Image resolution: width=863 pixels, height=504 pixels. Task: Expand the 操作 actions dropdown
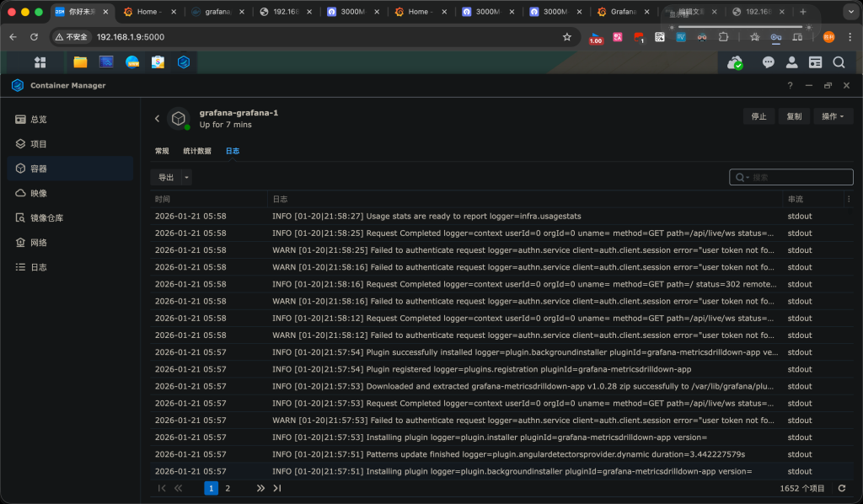[833, 116]
